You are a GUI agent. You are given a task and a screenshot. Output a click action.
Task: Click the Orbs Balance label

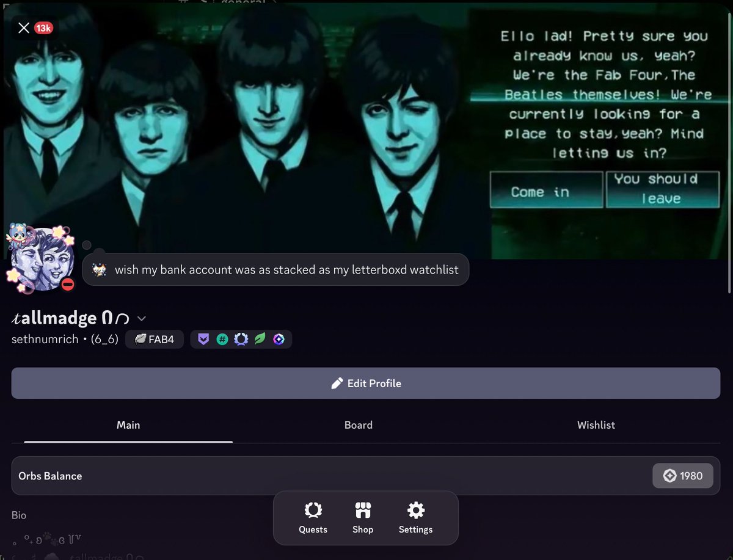pyautogui.click(x=50, y=476)
